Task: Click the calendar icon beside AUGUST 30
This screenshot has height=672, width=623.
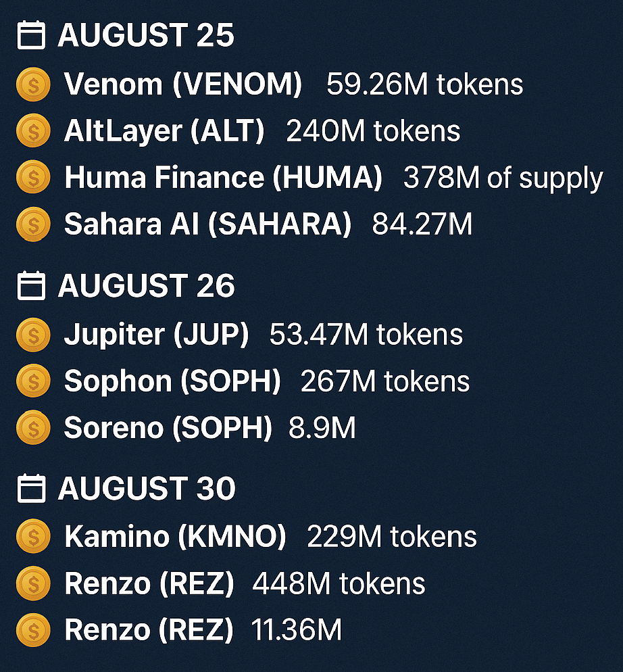Action: (x=31, y=488)
